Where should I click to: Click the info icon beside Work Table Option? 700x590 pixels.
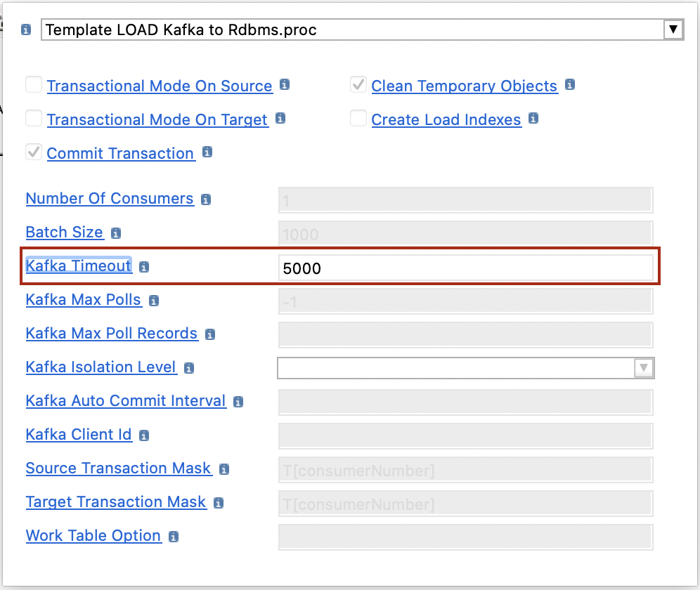click(x=173, y=536)
